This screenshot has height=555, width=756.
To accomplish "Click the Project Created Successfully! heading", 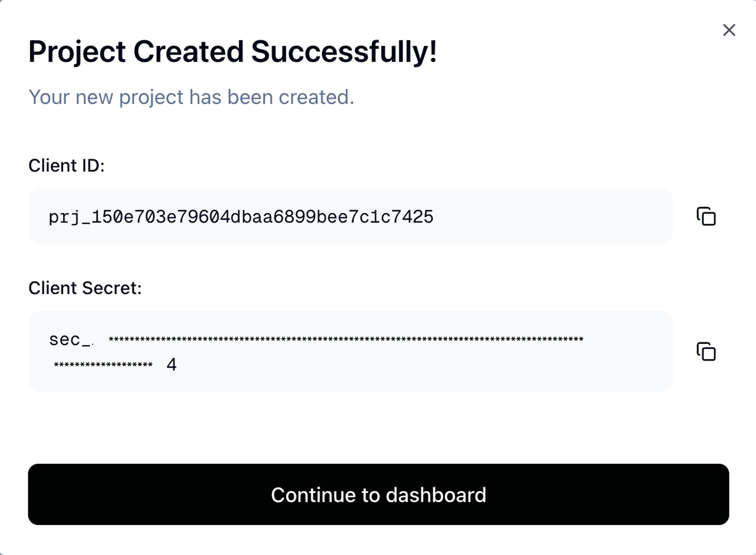I will point(232,51).
